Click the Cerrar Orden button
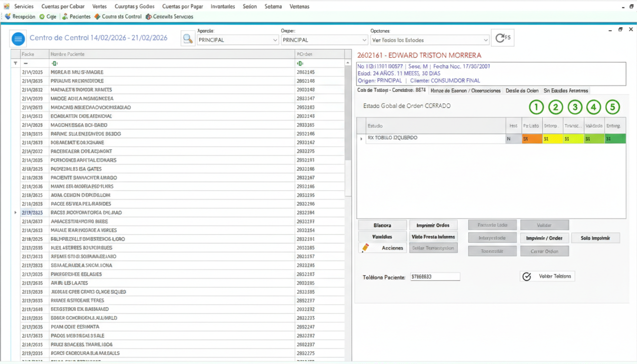The width and height of the screenshot is (637, 364). tap(545, 251)
